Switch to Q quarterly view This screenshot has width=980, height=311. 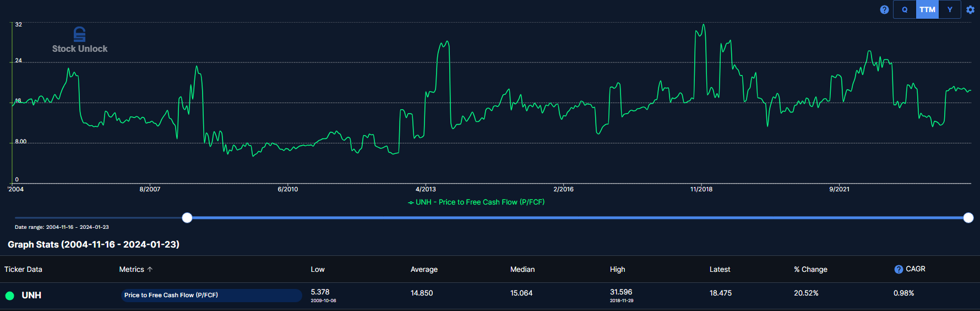coord(905,9)
